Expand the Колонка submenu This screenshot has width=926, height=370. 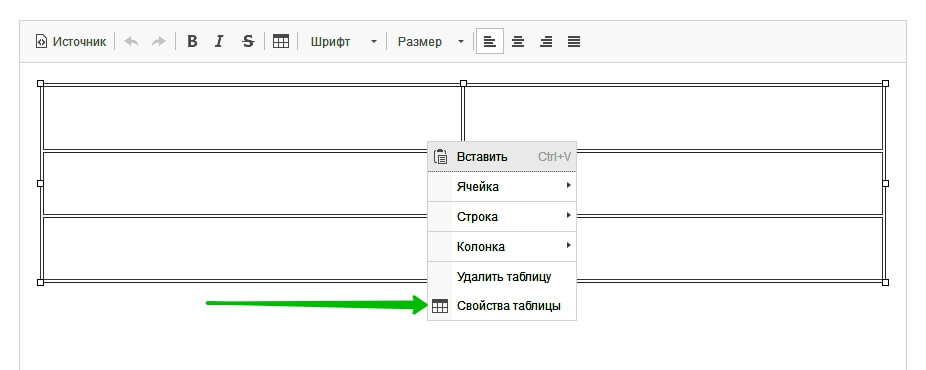[502, 247]
